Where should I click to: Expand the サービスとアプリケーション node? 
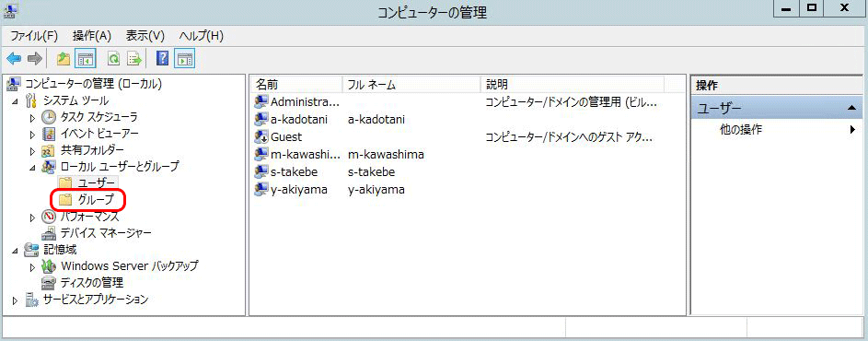15,300
